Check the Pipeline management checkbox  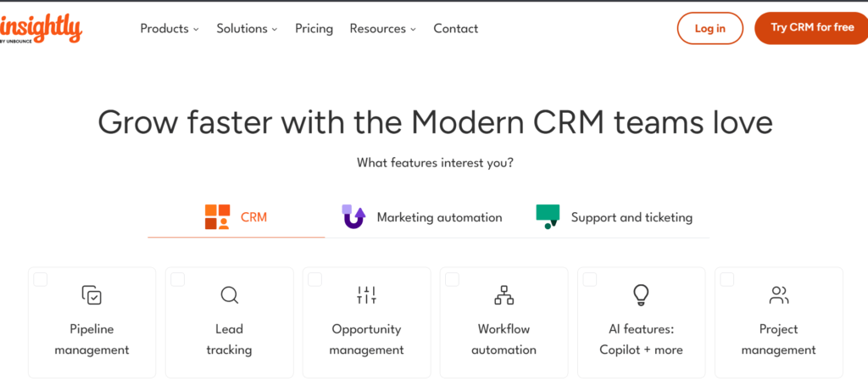(41, 279)
